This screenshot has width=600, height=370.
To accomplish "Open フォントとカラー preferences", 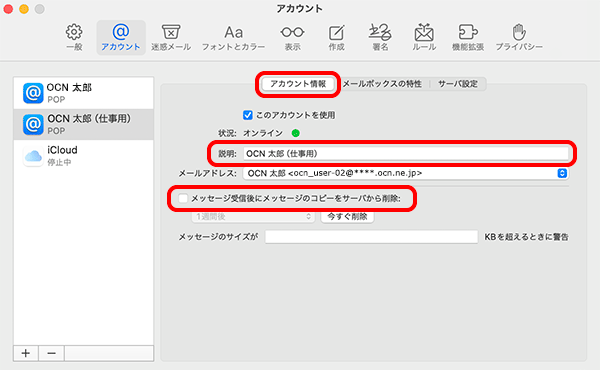I will (233, 37).
